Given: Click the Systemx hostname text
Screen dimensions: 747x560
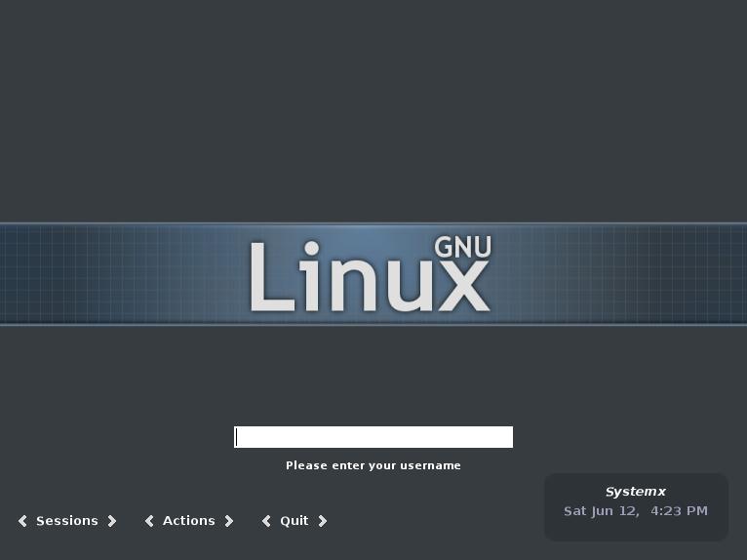Looking at the screenshot, I should 636,492.
